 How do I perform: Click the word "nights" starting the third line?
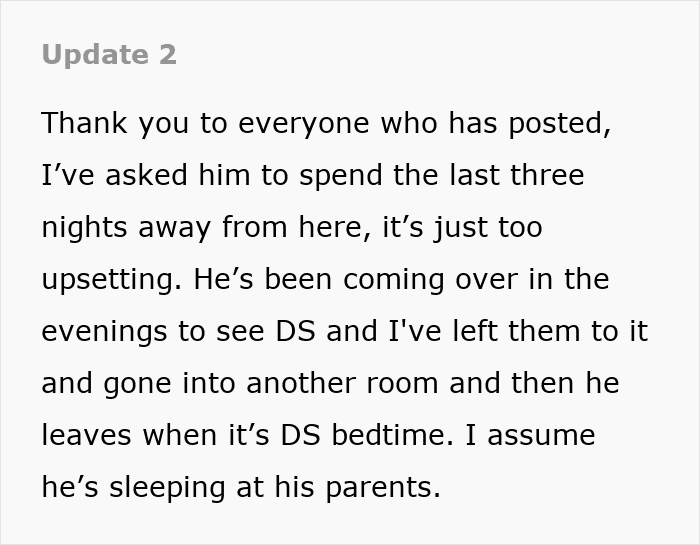(84, 229)
